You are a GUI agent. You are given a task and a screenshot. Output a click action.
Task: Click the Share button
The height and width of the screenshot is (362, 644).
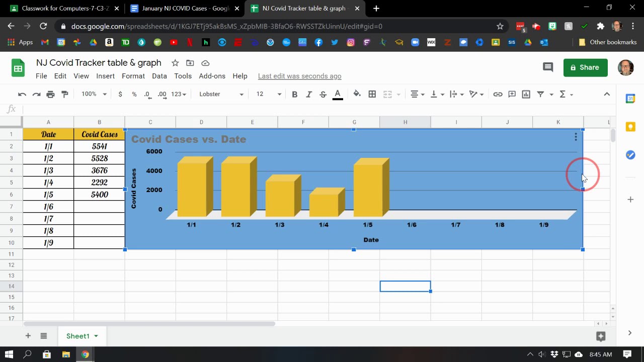click(x=586, y=67)
